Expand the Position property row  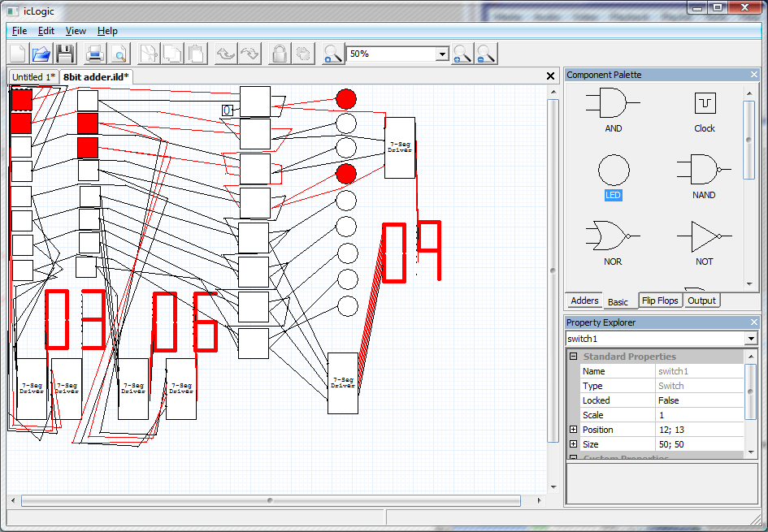pyautogui.click(x=573, y=430)
